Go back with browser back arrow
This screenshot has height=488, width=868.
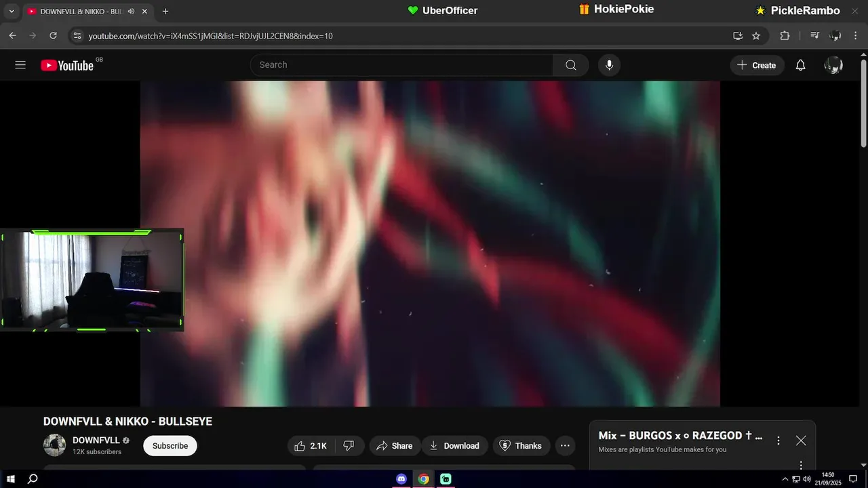point(12,36)
